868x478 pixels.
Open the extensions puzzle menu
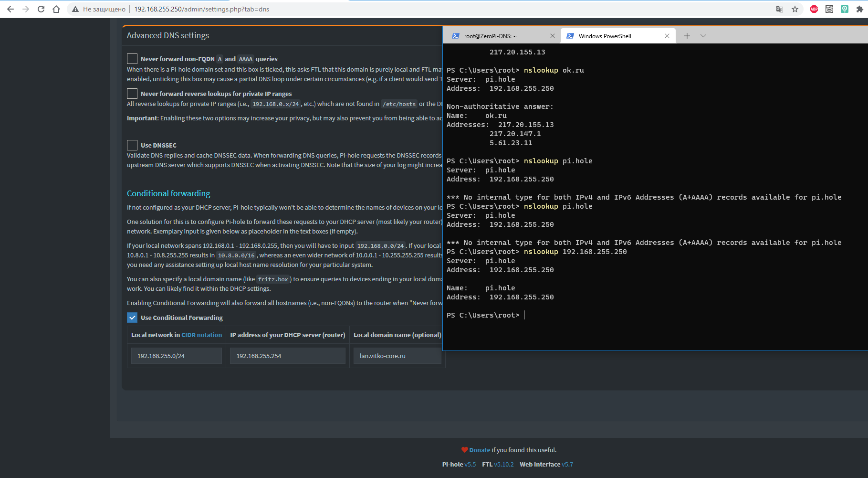pyautogui.click(x=860, y=9)
